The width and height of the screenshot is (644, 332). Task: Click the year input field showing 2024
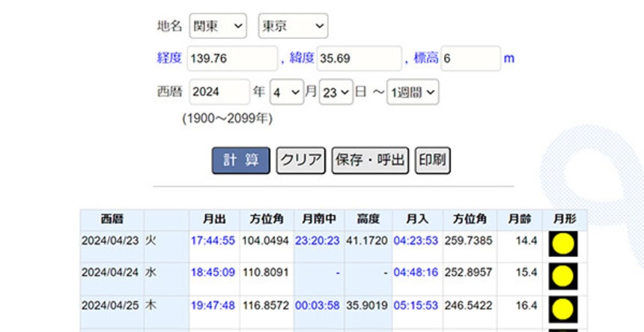click(219, 92)
